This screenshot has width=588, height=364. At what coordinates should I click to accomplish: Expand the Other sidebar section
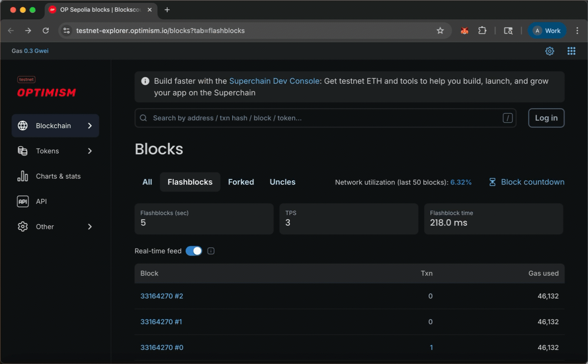coord(89,227)
